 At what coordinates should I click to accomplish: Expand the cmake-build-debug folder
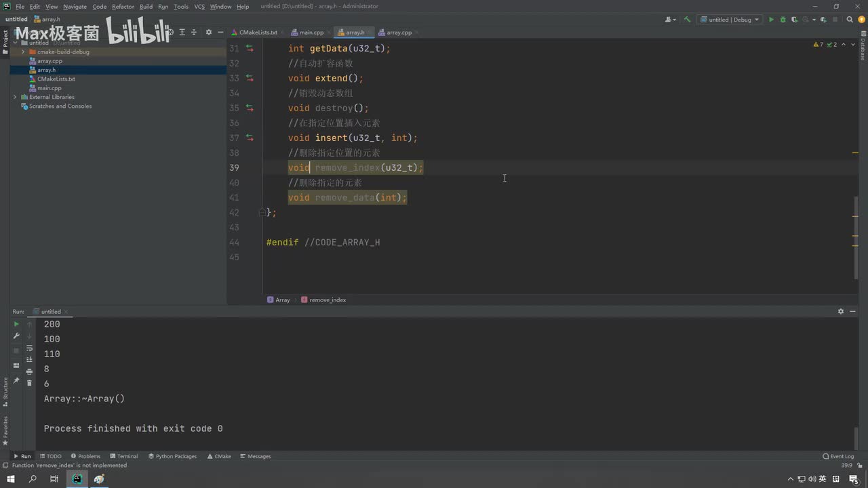(x=23, y=52)
